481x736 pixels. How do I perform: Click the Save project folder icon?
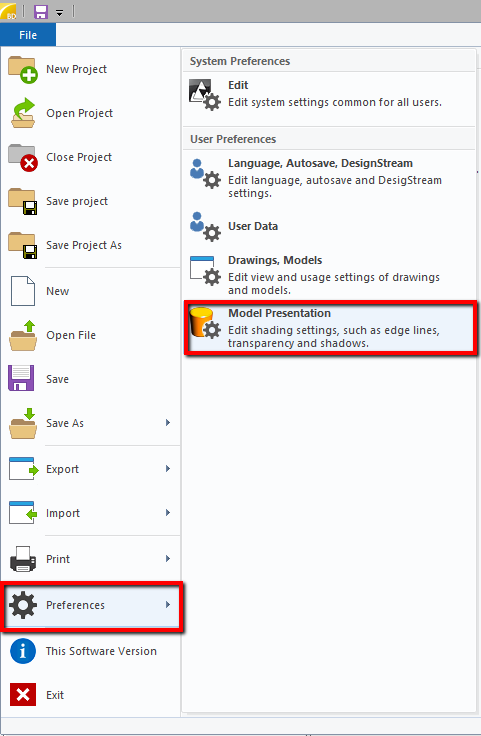[23, 201]
